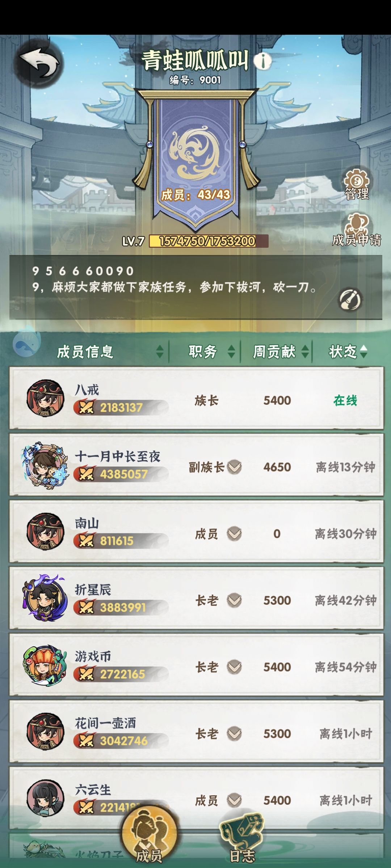Tap the blue whale bubble icon
The image size is (391, 868).
point(26,341)
